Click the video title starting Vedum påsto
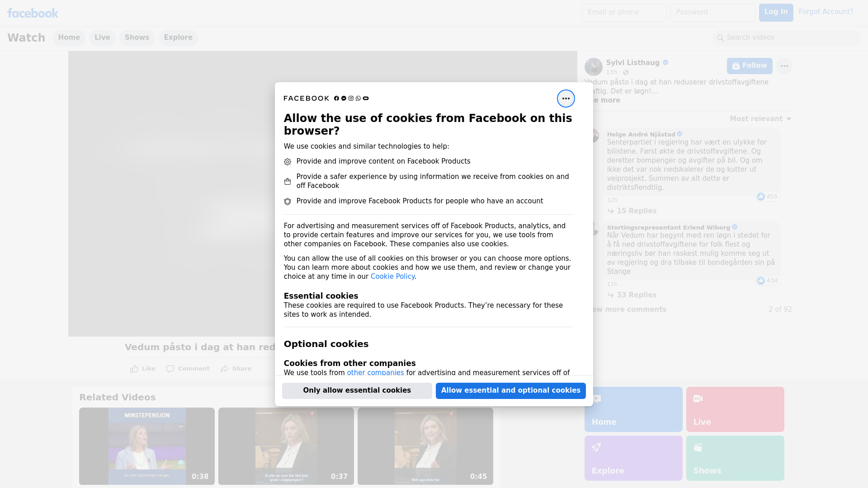 tap(200, 347)
